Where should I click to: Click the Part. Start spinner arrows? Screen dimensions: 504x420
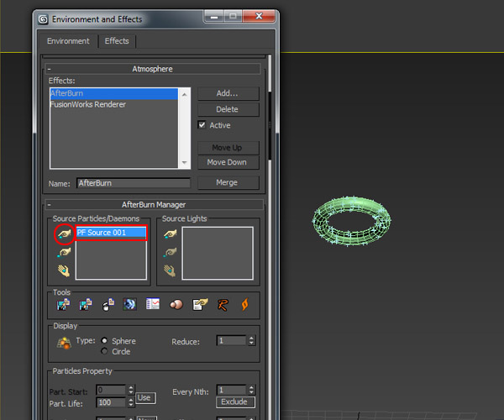[131, 390]
